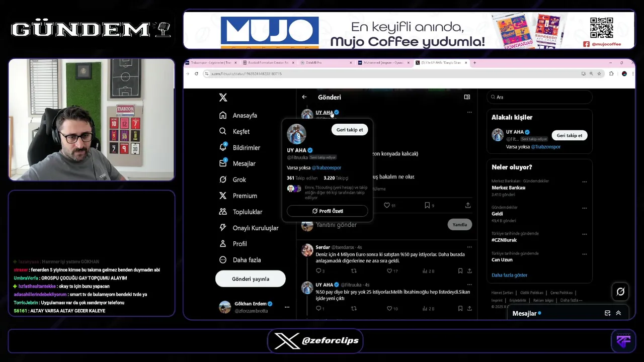Viewport: 644px width, 362px height.
Task: Expand the Mesajlar drawer chevrons
Action: (x=618, y=313)
